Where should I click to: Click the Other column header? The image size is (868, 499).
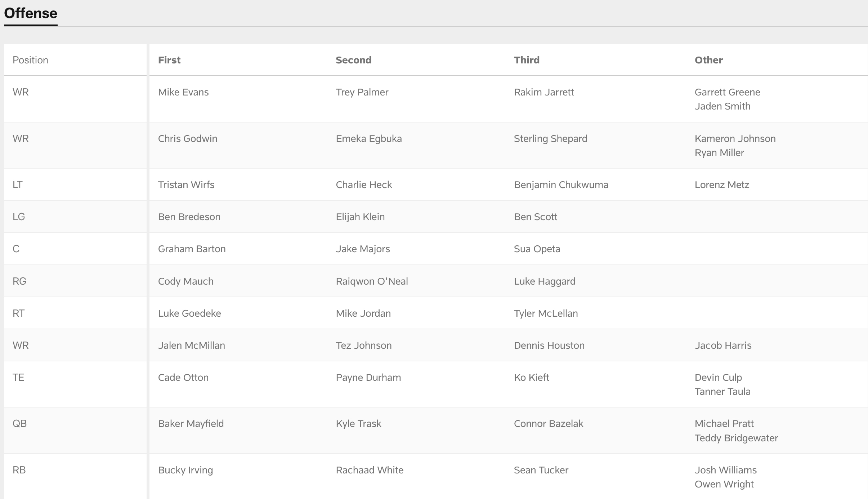click(708, 60)
